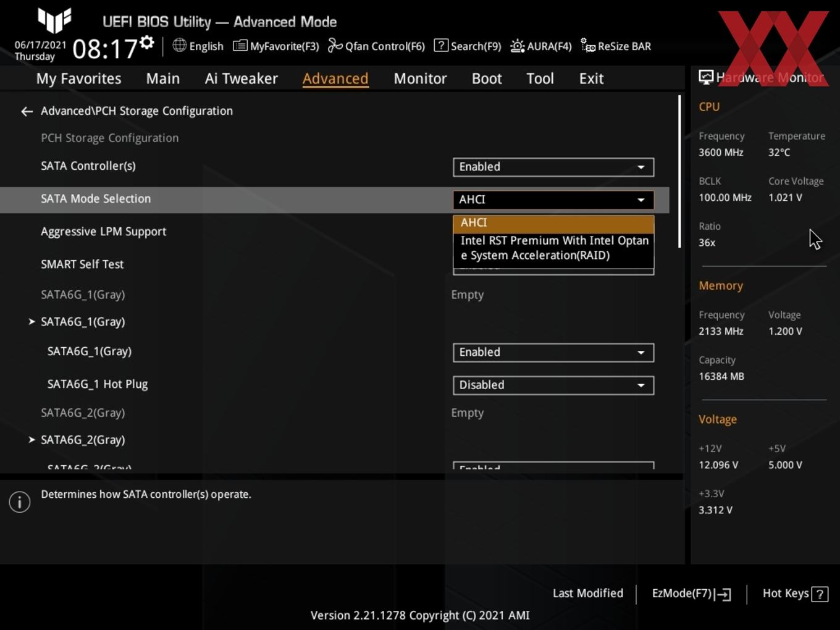Click the SATA Controller(s) label
840x630 pixels.
tap(88, 166)
